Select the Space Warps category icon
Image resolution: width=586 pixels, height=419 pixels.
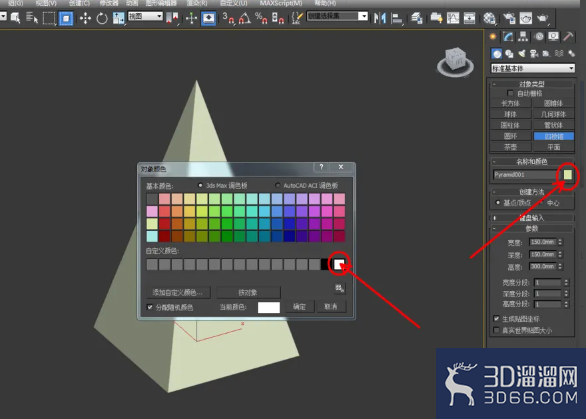559,54
